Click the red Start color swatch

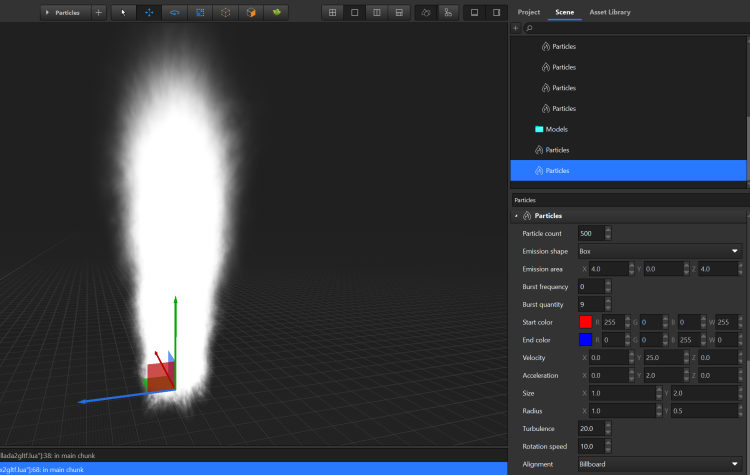[586, 322]
